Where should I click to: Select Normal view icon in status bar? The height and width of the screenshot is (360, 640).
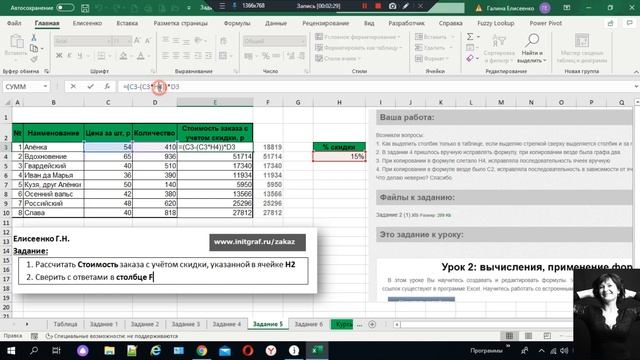click(509, 336)
